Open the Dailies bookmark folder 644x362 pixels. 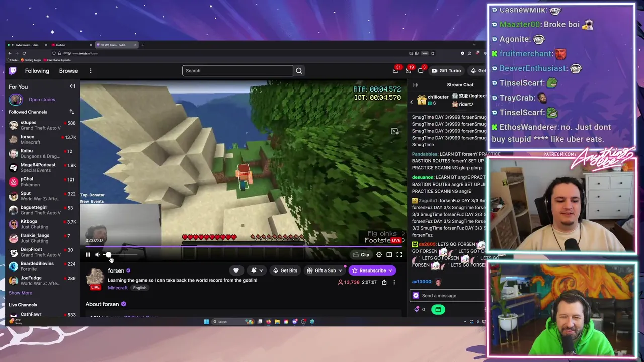point(13,60)
